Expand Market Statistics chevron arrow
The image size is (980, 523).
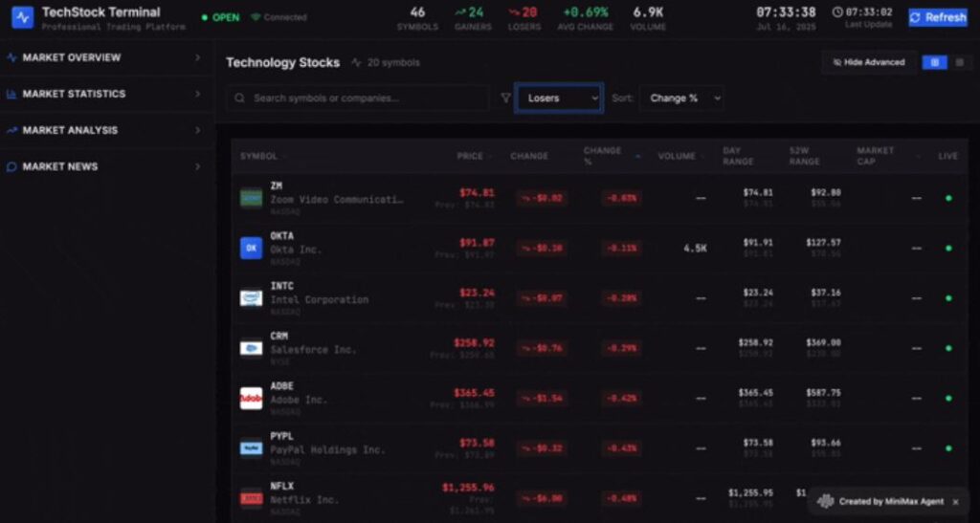click(197, 94)
